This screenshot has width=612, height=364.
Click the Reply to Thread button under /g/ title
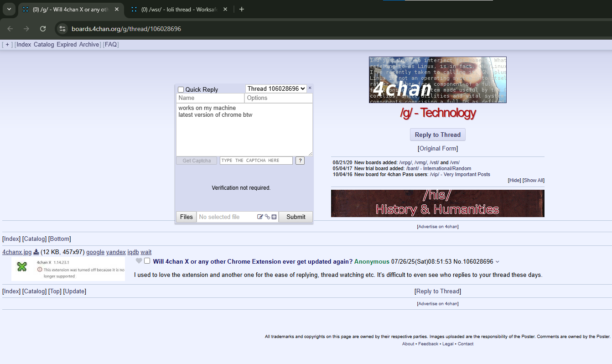[438, 135]
